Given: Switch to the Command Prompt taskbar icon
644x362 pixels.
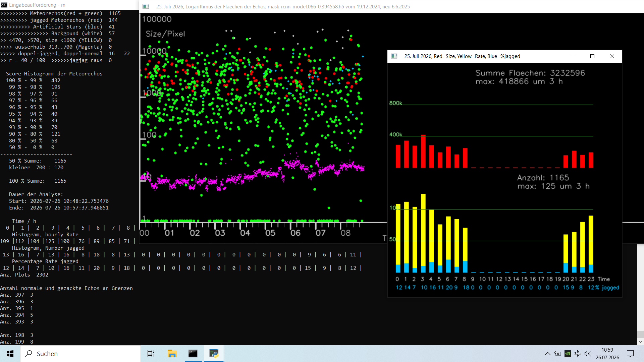Looking at the screenshot, I should pyautogui.click(x=193, y=354).
